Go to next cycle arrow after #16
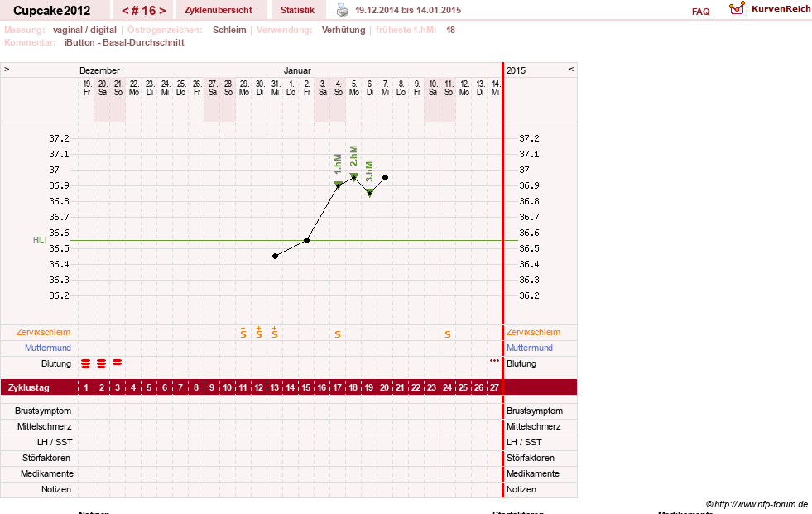This screenshot has height=514, width=812. 162,11
